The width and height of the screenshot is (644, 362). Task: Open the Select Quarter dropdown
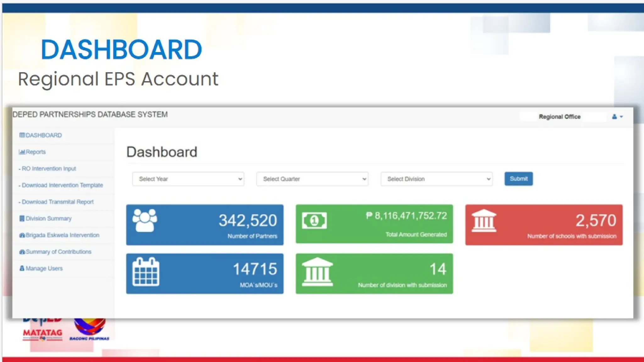(312, 179)
